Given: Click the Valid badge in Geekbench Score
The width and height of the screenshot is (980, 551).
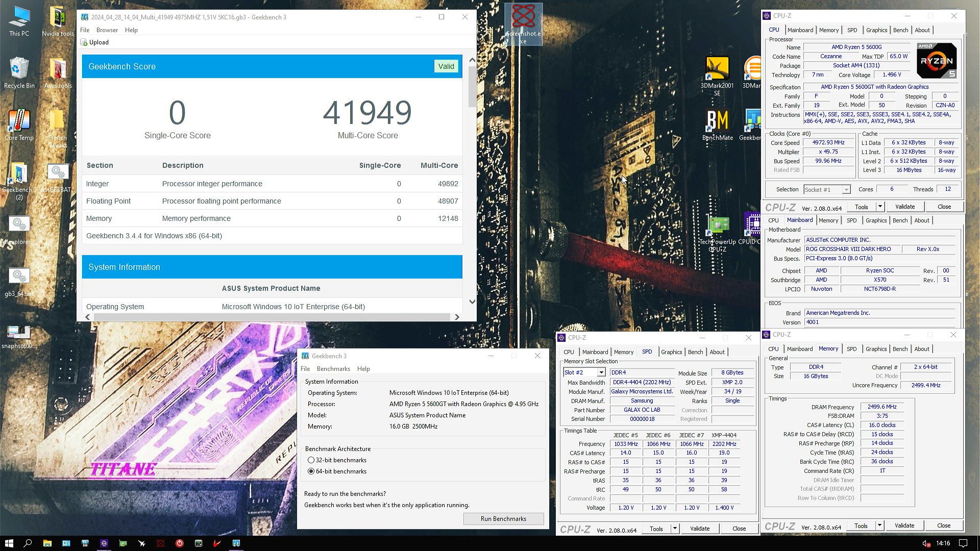Looking at the screenshot, I should coord(446,66).
